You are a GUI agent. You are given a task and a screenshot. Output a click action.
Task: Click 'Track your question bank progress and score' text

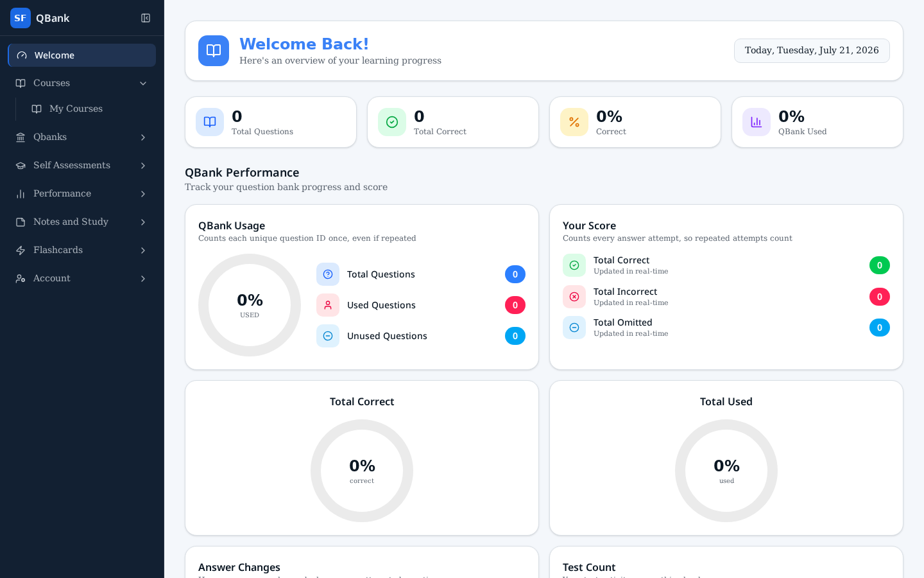click(x=286, y=188)
